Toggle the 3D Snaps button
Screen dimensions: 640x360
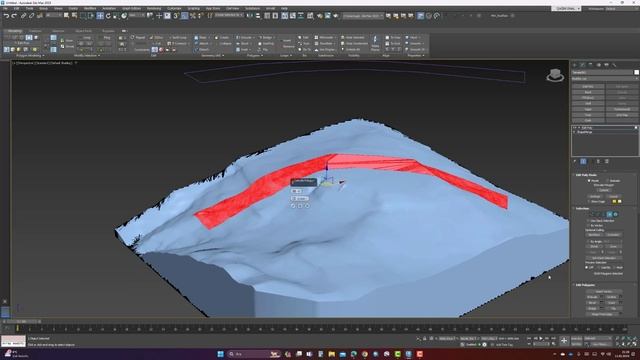pyautogui.click(x=176, y=16)
